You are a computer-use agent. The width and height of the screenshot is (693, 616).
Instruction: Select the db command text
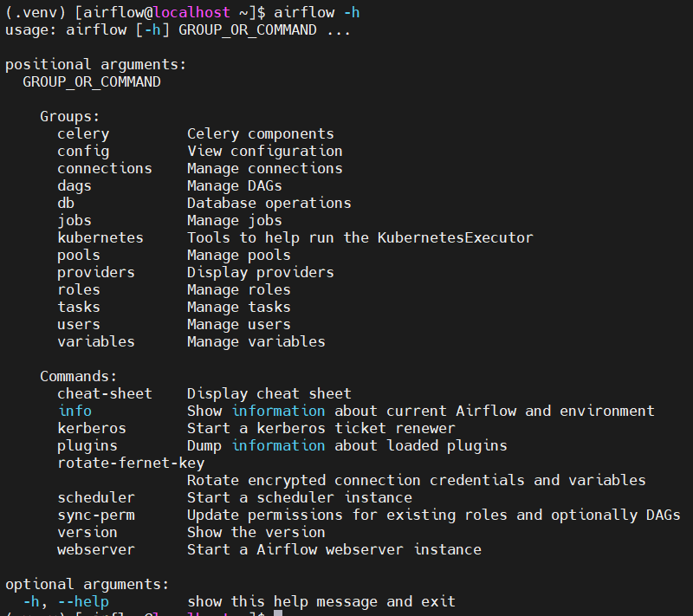point(66,203)
